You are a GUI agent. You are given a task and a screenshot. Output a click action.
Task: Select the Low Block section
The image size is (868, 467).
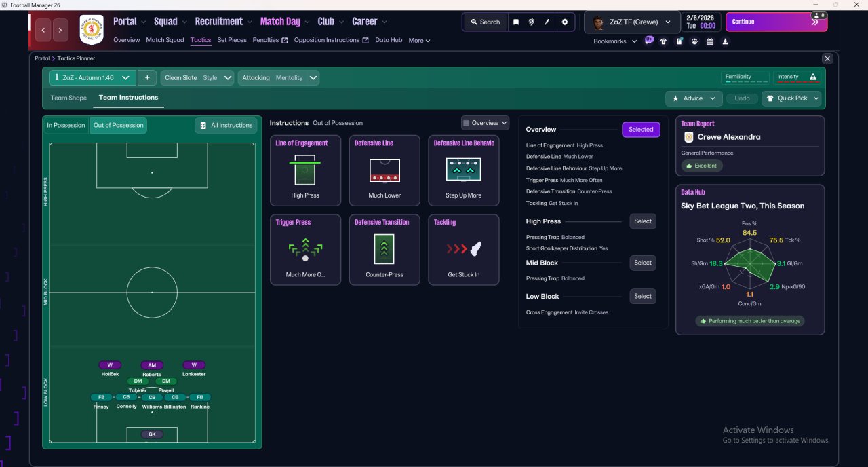[643, 296]
